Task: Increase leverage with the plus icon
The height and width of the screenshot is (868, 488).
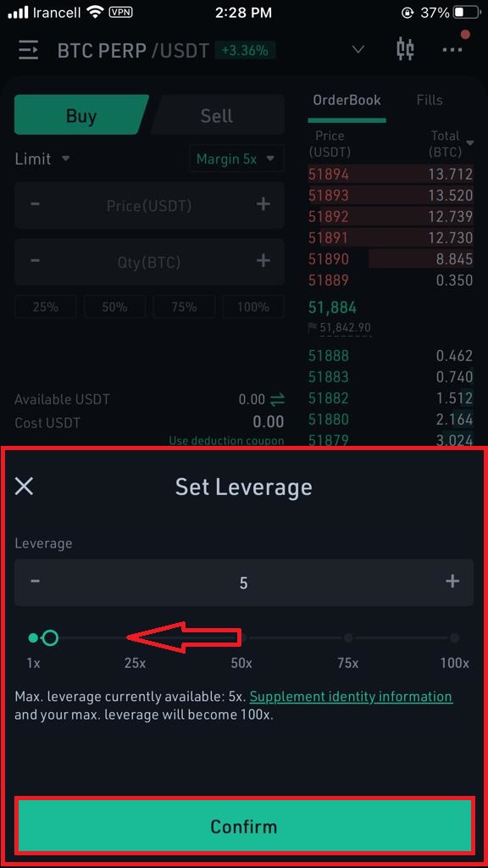Action: (x=452, y=581)
